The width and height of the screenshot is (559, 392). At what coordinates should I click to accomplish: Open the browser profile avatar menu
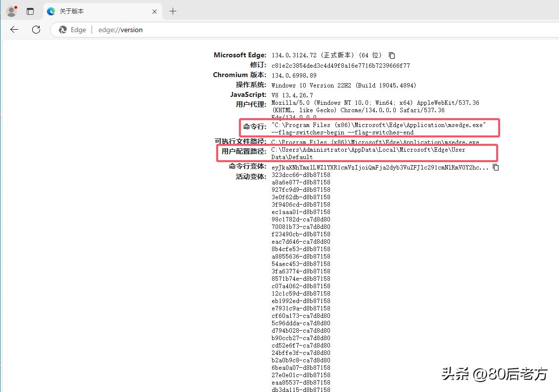(11, 11)
